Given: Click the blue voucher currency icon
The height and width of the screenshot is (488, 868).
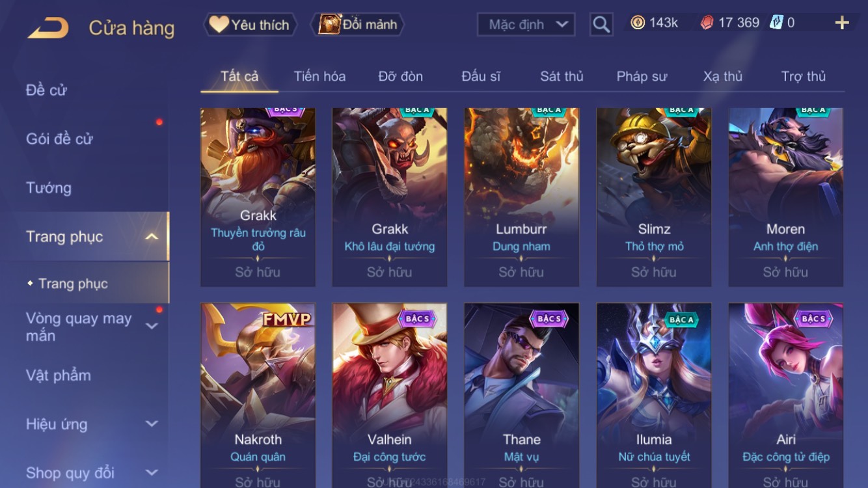Looking at the screenshot, I should pyautogui.click(x=776, y=23).
